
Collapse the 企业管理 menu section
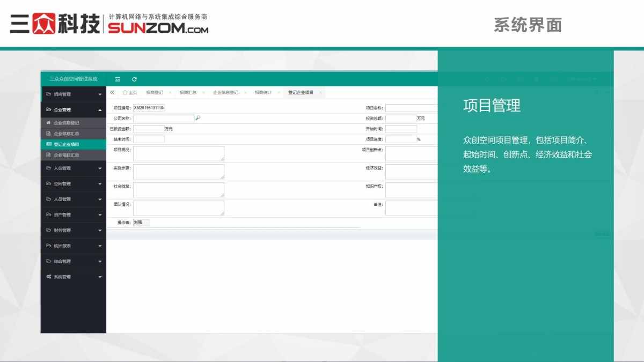pos(72,109)
